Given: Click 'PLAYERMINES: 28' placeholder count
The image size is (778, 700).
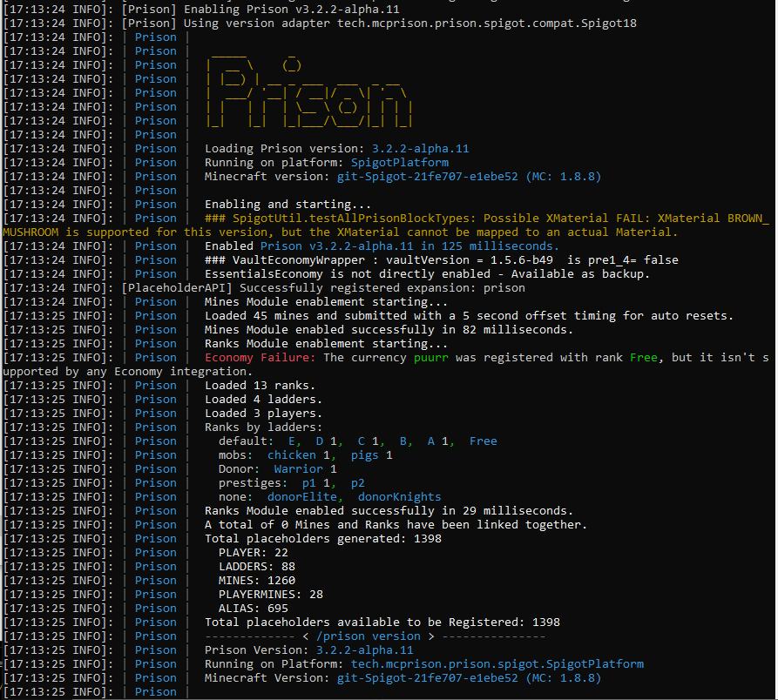Looking at the screenshot, I should (x=270, y=594).
